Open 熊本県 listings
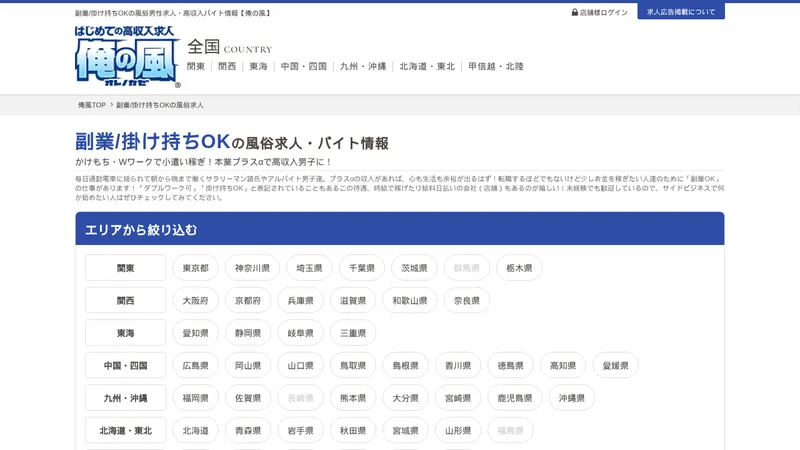This screenshot has height=450, width=800. coord(353,398)
